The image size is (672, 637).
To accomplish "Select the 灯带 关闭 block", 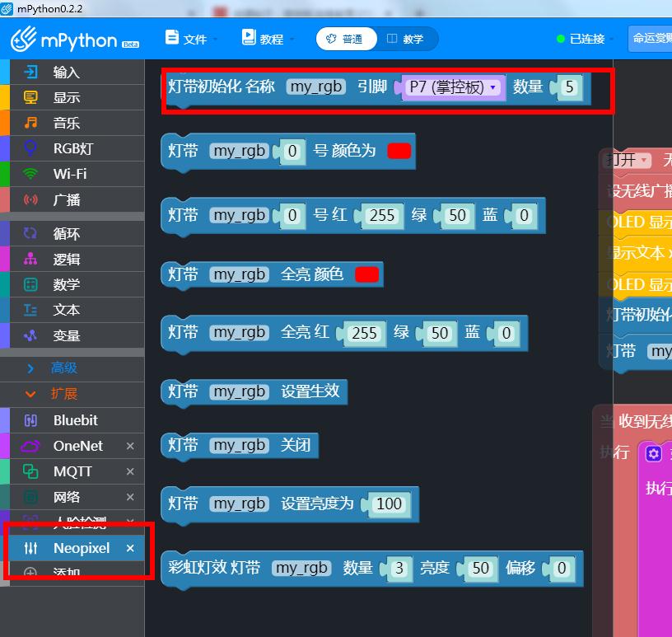I will tap(240, 446).
